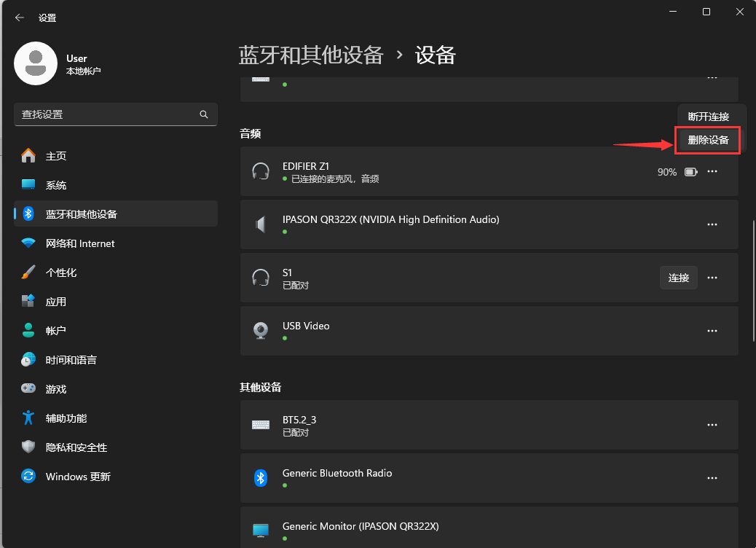Screen dimensions: 756x548
Task: Navigate back to 蓝牙和其他设备 via breadcrumb
Action: tap(311, 55)
